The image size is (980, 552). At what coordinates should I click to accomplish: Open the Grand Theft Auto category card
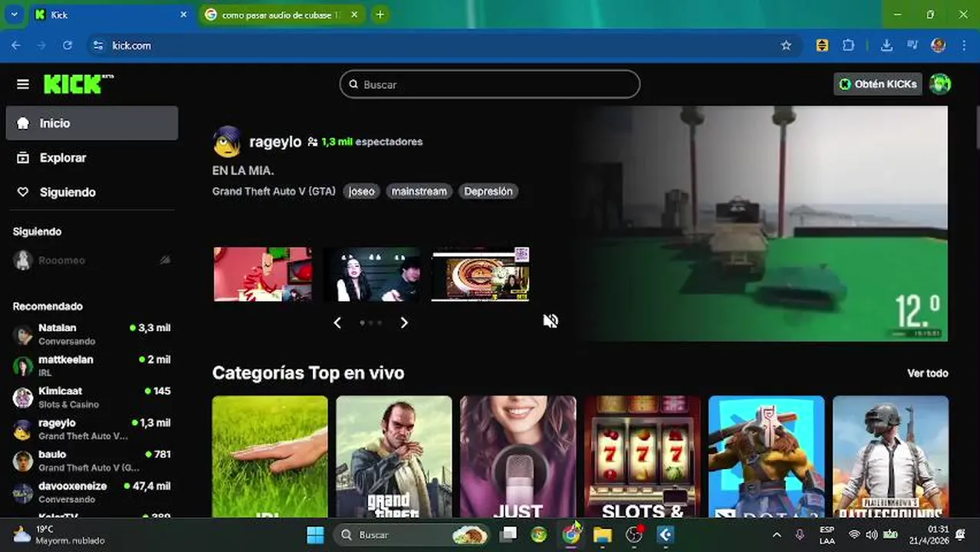394,457
